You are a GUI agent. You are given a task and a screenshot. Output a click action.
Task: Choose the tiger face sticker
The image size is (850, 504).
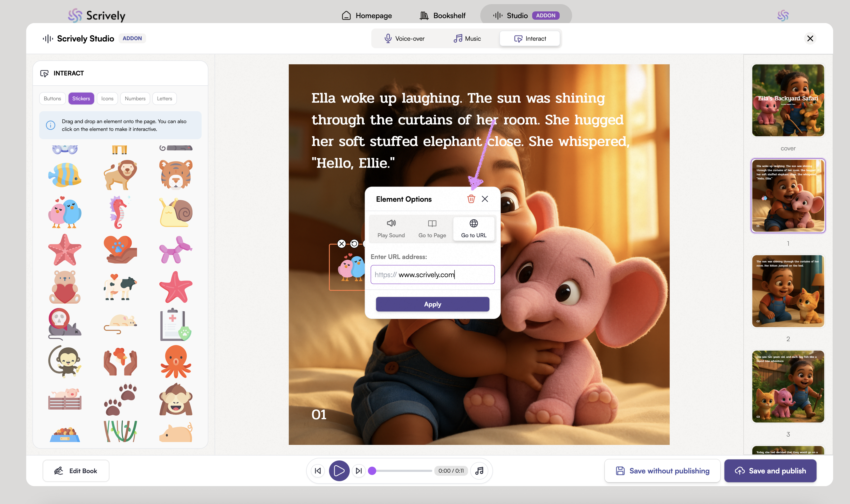pyautogui.click(x=176, y=174)
